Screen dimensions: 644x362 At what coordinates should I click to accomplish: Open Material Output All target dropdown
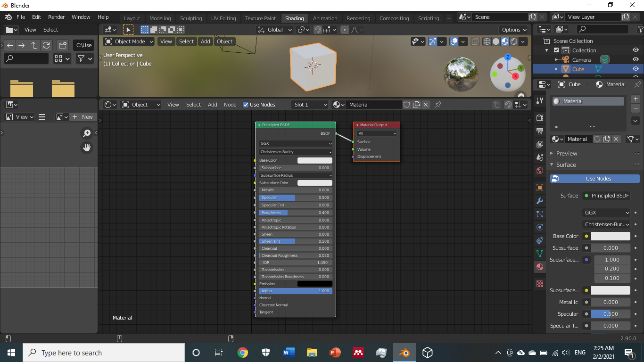point(377,133)
